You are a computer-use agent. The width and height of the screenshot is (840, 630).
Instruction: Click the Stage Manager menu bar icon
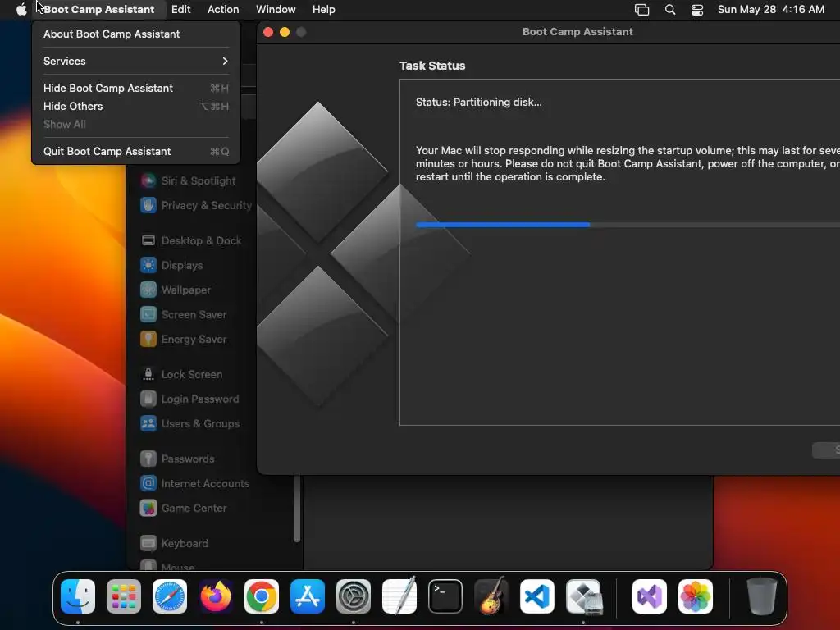[x=641, y=10]
